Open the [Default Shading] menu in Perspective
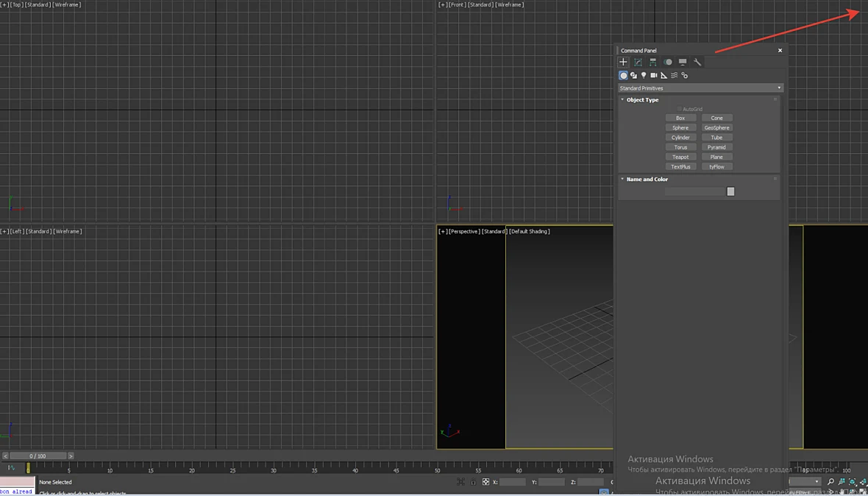Viewport: 868px width, 496px height. [x=529, y=231]
